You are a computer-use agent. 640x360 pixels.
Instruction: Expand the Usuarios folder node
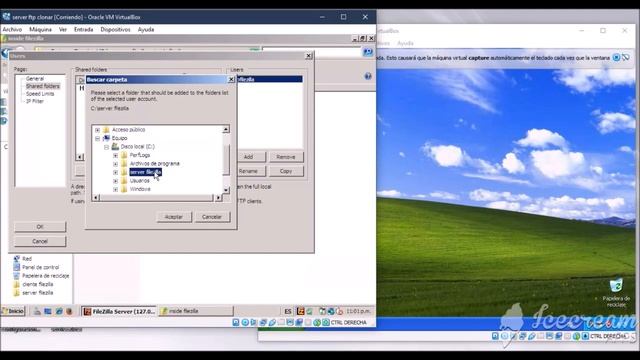[116, 181]
